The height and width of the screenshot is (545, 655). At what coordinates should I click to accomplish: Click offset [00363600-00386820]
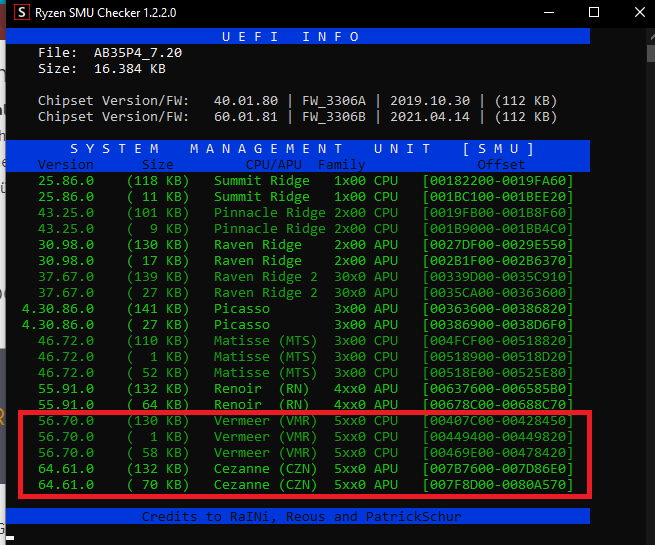click(498, 309)
